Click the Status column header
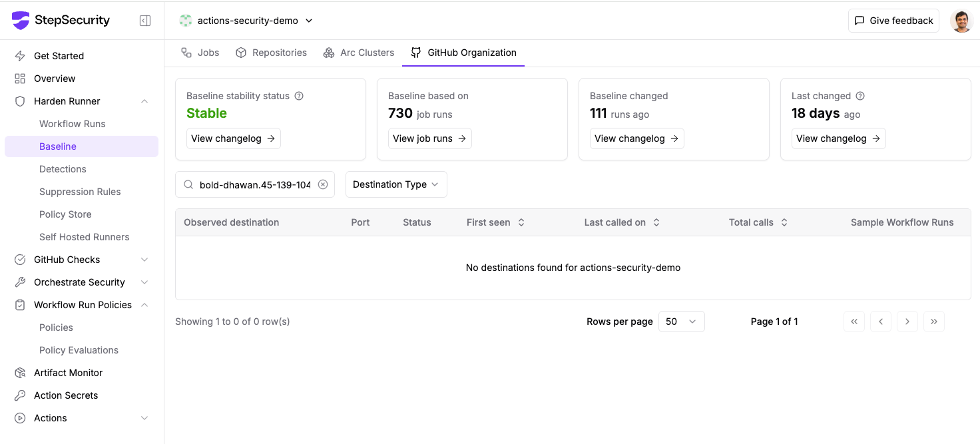This screenshot has width=980, height=444. click(x=417, y=222)
